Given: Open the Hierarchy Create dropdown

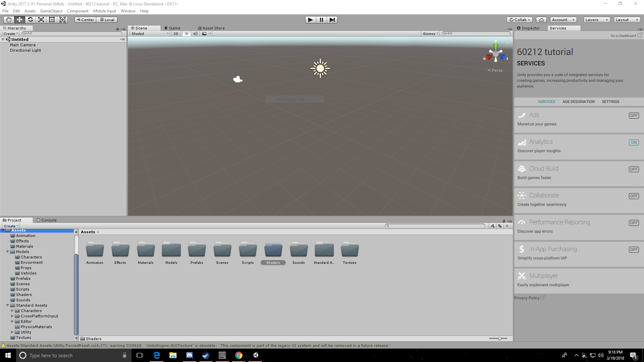Looking at the screenshot, I should click(11, 34).
